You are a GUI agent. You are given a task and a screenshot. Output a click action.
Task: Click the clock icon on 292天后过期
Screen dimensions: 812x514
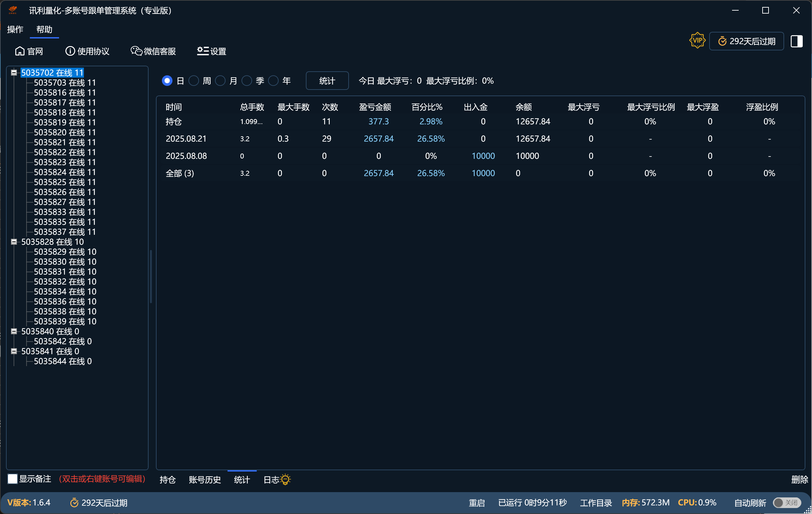pyautogui.click(x=722, y=41)
